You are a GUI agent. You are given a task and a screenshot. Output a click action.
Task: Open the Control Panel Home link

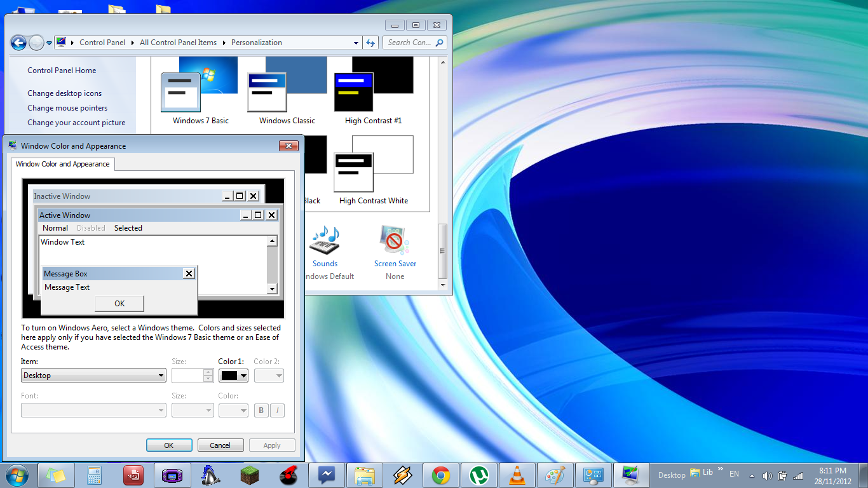[62, 71]
